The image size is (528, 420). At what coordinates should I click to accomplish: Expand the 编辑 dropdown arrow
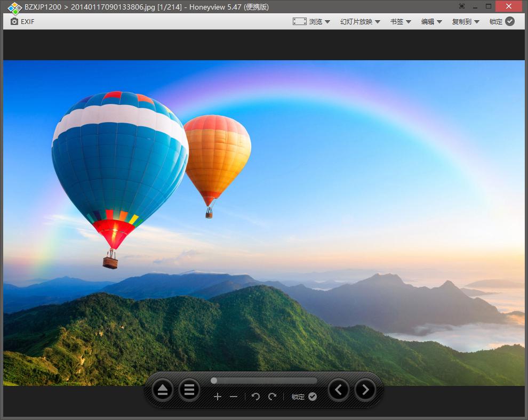pos(439,22)
